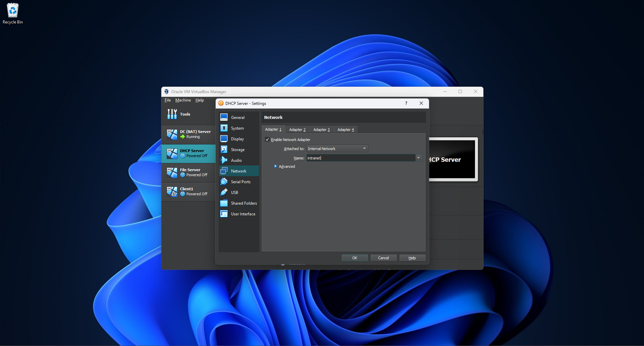
Task: Select the Client1 VM icon
Action: [x=172, y=192]
